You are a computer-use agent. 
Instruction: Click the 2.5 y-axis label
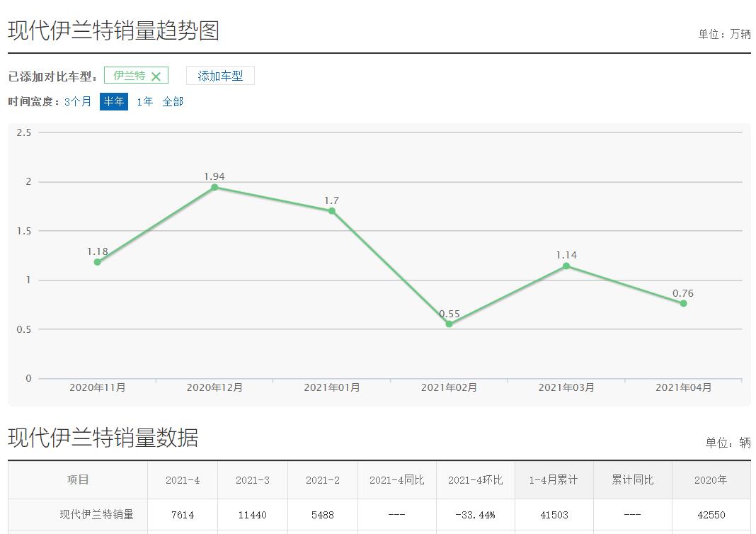tap(23, 132)
